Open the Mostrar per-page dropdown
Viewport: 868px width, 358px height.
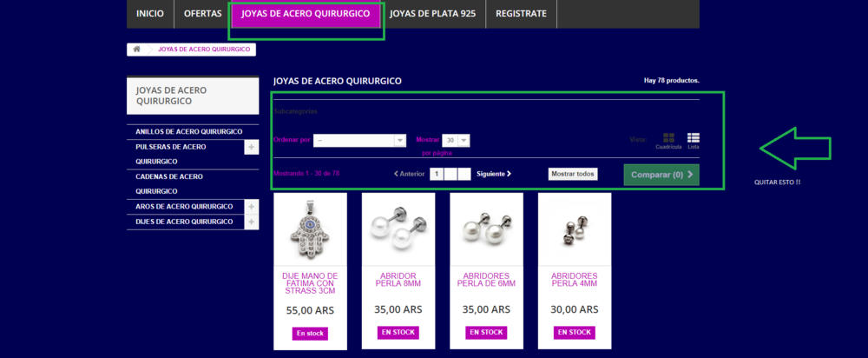click(x=457, y=141)
